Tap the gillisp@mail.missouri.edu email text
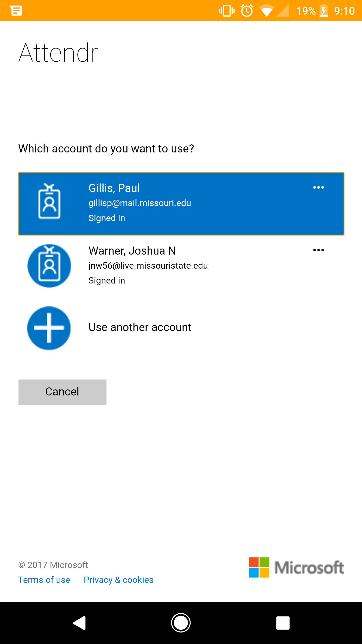 point(140,203)
